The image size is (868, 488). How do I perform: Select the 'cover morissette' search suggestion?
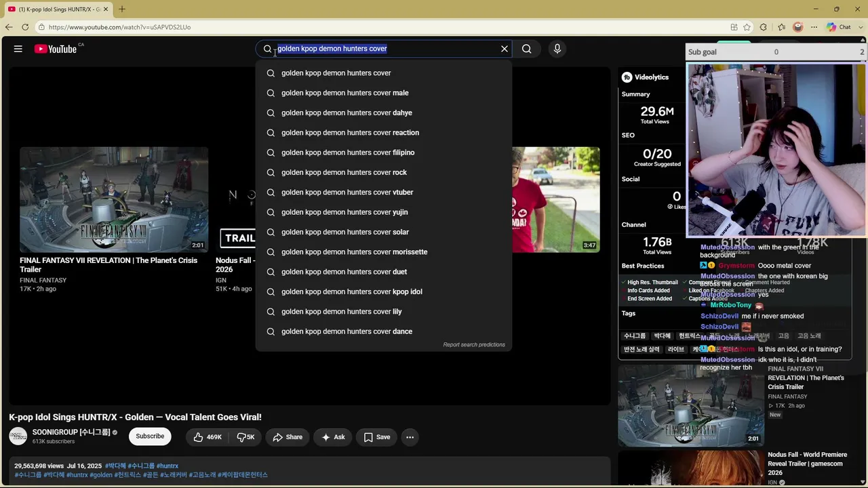pos(384,252)
